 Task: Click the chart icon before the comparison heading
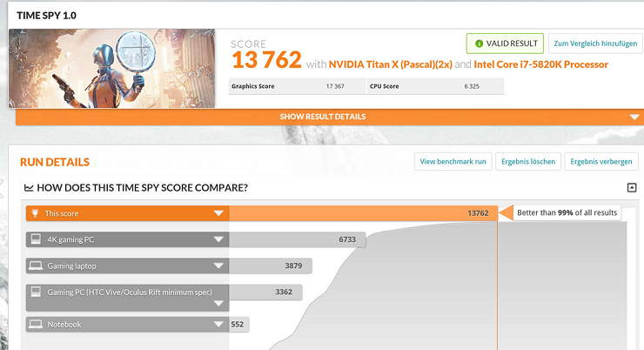(29, 188)
